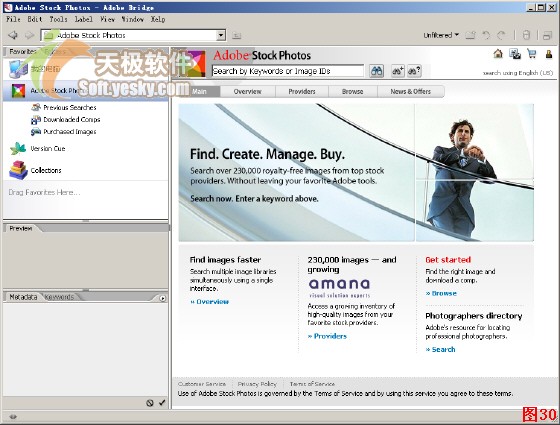Switch to the Keywords panel tab
The height and width of the screenshot is (425, 560).
click(x=60, y=297)
